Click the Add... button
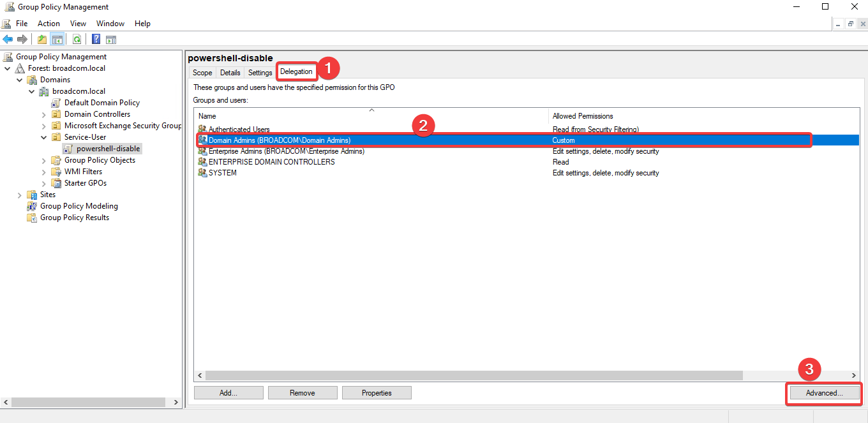The height and width of the screenshot is (423, 868). (x=228, y=393)
